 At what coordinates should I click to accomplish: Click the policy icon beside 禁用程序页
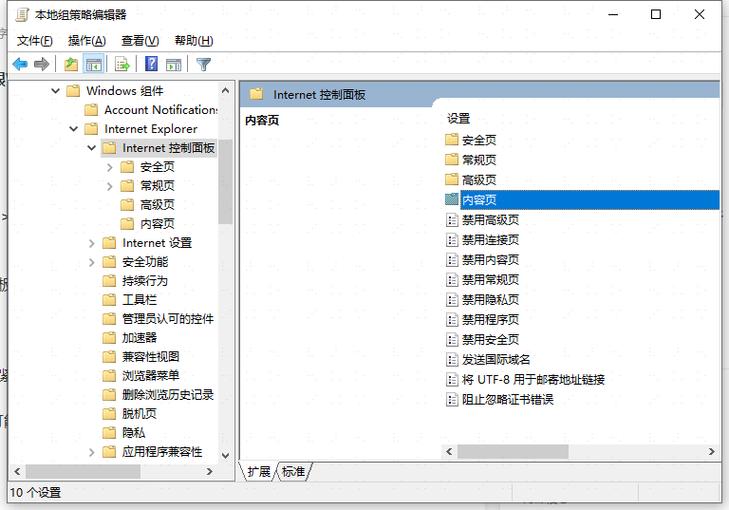[452, 319]
